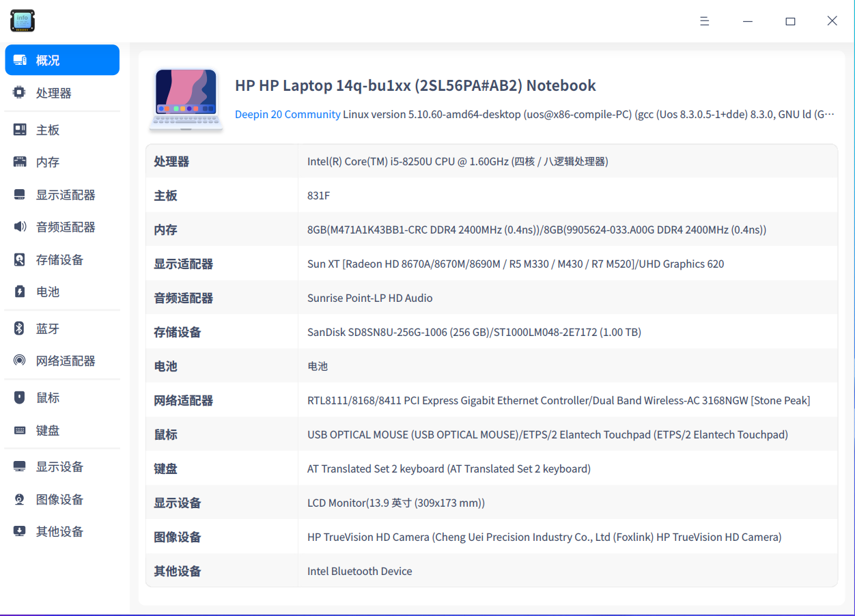Click the Intel Bluetooth Device value

click(360, 571)
